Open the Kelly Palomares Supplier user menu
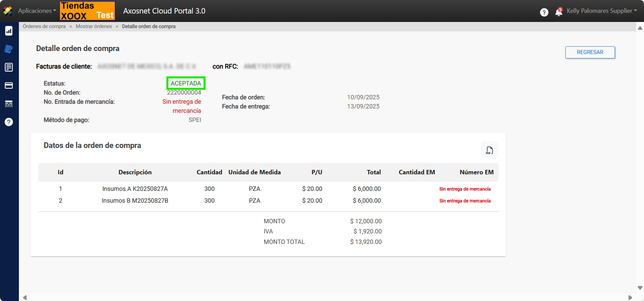This screenshot has height=301, width=644. click(x=601, y=11)
